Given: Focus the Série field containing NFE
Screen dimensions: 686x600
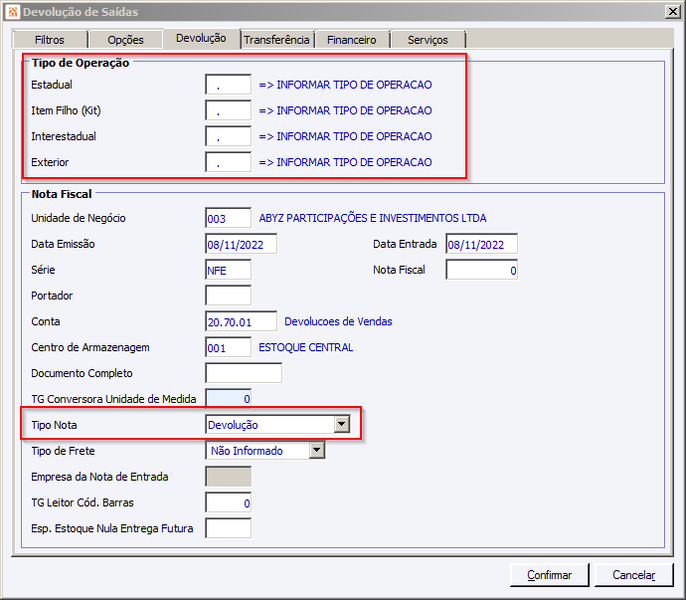Looking at the screenshot, I should click(228, 270).
